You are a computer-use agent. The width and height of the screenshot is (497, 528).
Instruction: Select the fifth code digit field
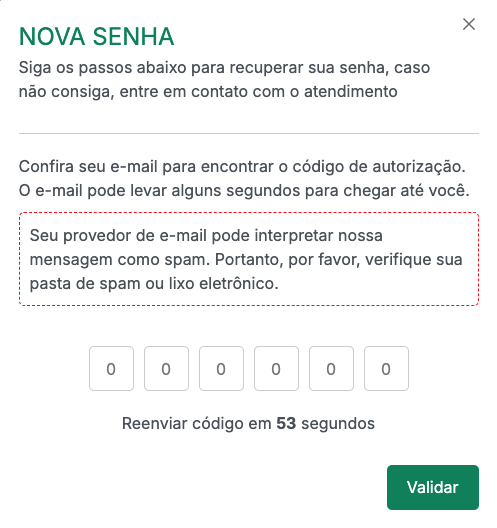tap(331, 368)
